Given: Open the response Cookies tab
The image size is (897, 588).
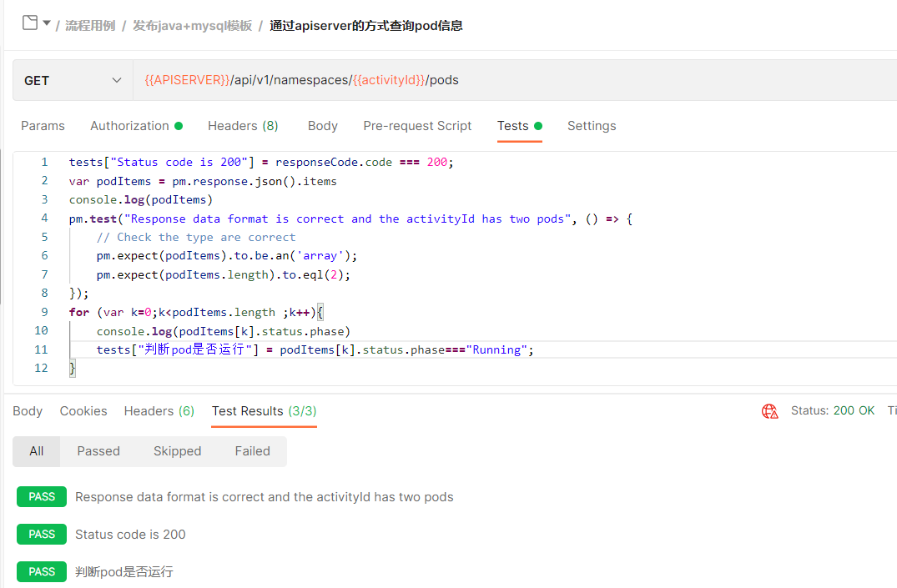Looking at the screenshot, I should click(83, 411).
